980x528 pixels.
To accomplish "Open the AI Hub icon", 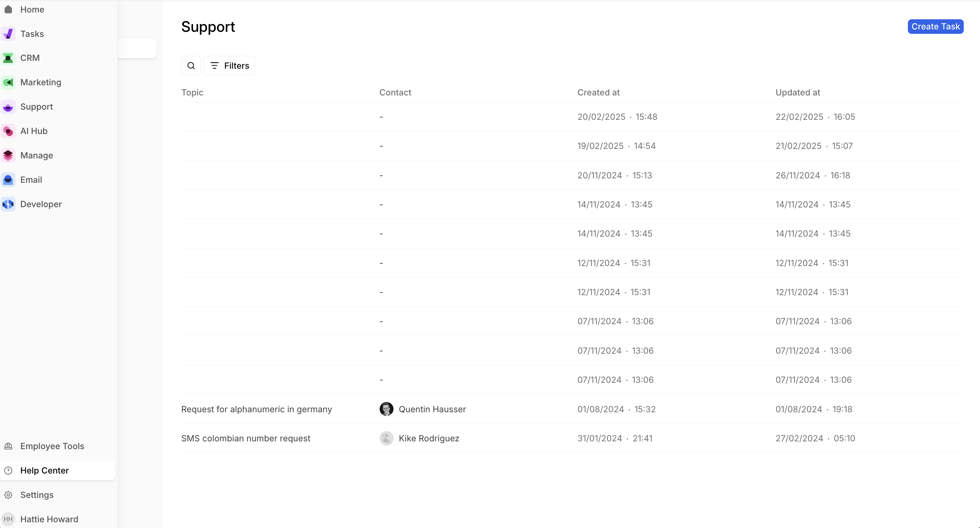I will click(x=8, y=131).
